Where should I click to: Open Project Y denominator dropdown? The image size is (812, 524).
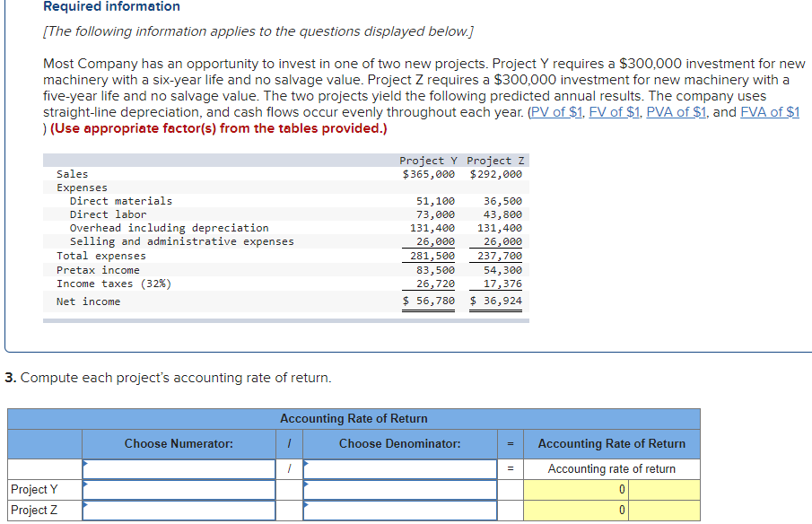[x=400, y=490]
